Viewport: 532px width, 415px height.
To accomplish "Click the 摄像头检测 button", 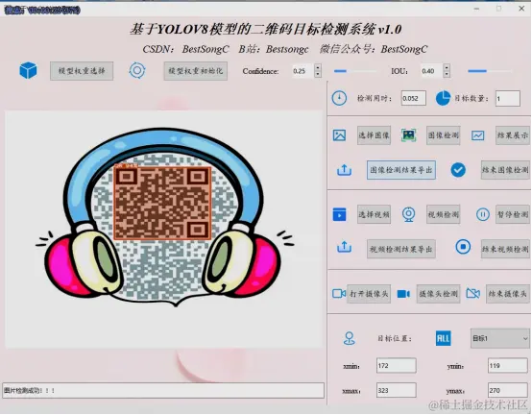I will 438,294.
